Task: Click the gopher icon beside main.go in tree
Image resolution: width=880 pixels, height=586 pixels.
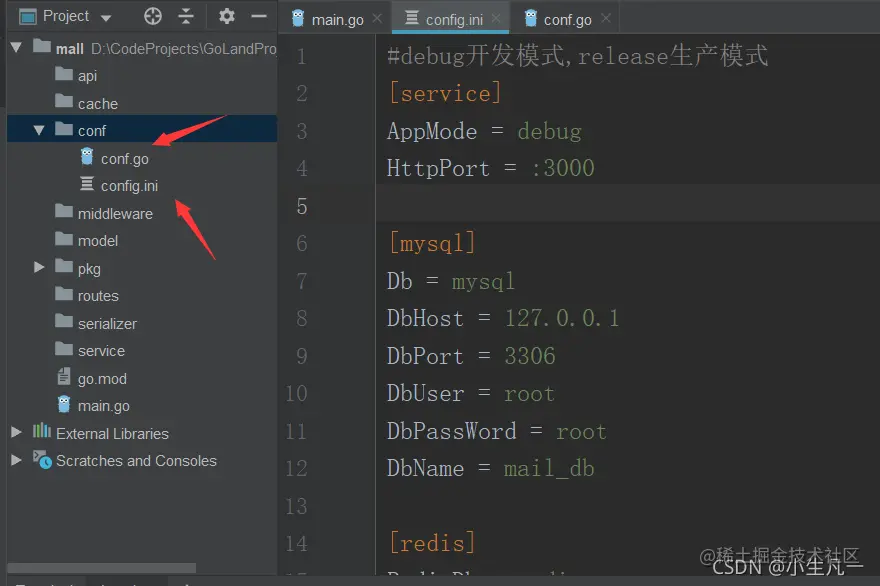Action: 64,404
